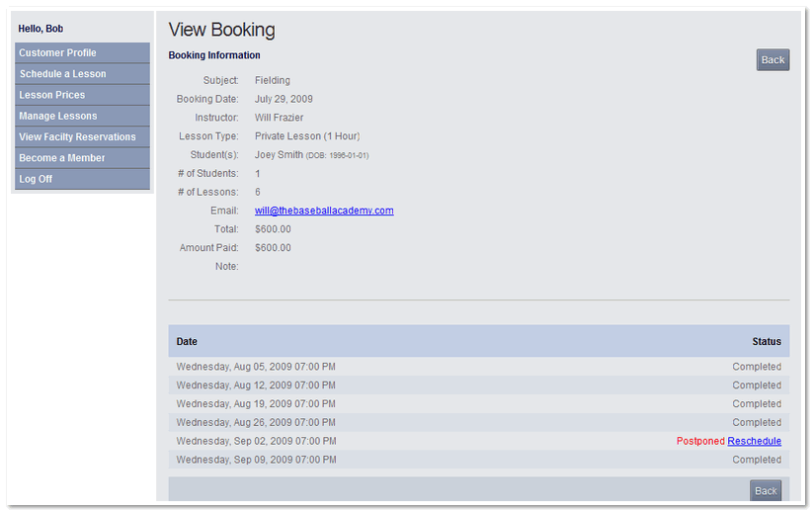Click the instructor name Will Frazier
This screenshot has width=812, height=512.
[x=280, y=118]
